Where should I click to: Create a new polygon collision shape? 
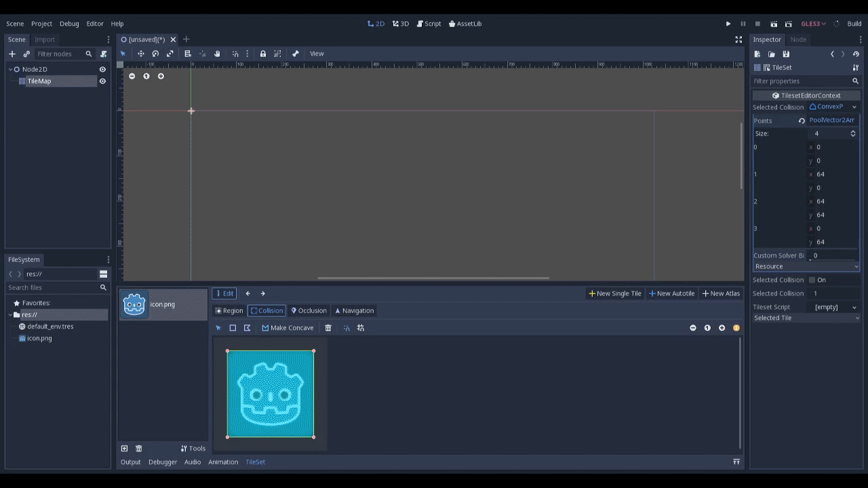248,328
